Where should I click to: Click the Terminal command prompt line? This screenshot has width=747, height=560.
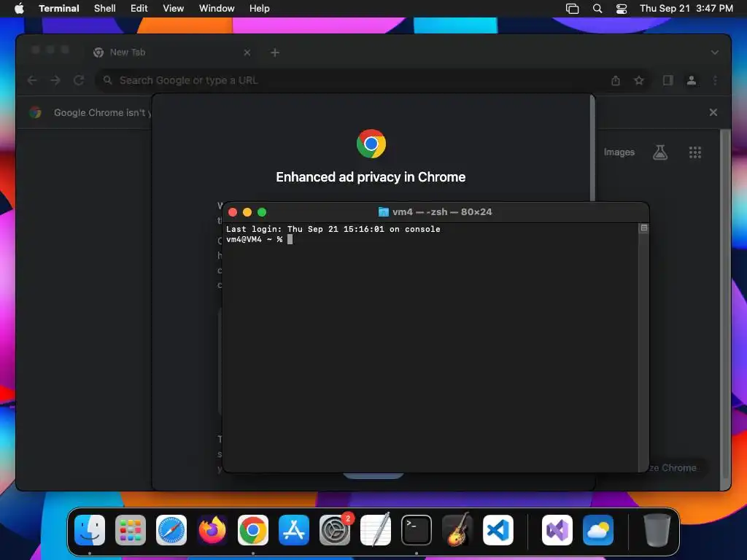coord(260,239)
